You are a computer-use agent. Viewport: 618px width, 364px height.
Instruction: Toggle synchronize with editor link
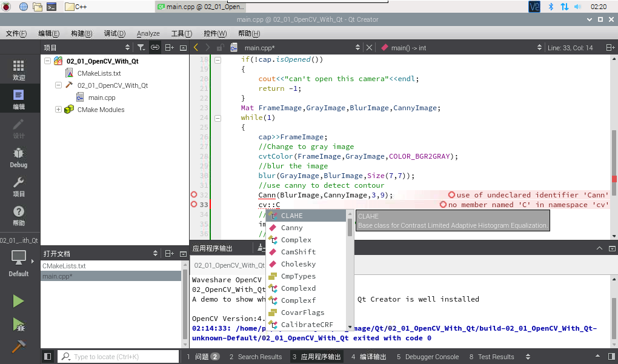coord(155,48)
